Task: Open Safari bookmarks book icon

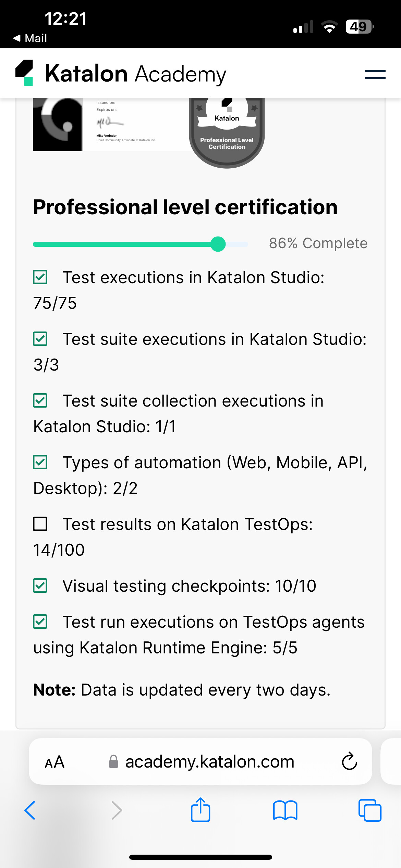Action: coord(285,810)
